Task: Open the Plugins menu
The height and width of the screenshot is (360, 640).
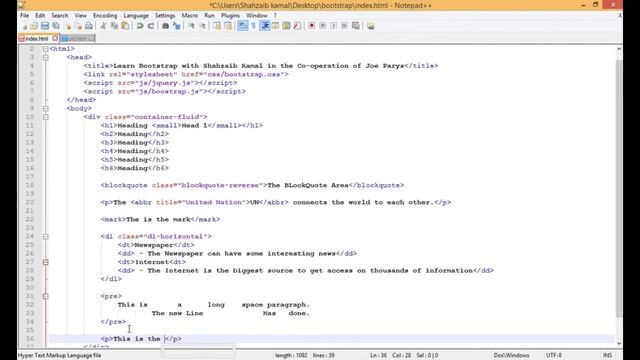Action: [x=231, y=16]
